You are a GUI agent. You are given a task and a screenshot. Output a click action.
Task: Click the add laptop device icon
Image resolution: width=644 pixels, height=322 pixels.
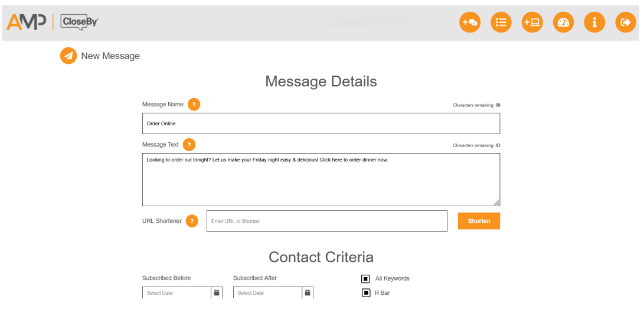click(532, 22)
